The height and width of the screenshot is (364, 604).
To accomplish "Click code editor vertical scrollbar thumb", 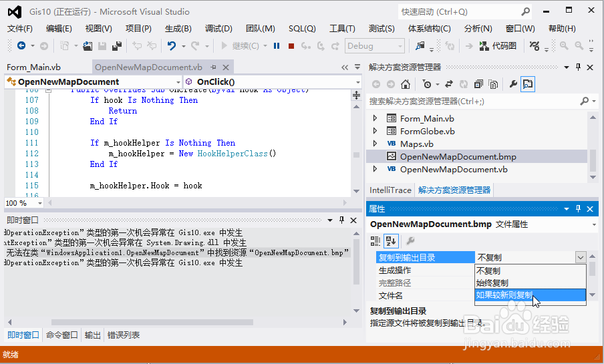I will tap(356, 155).
